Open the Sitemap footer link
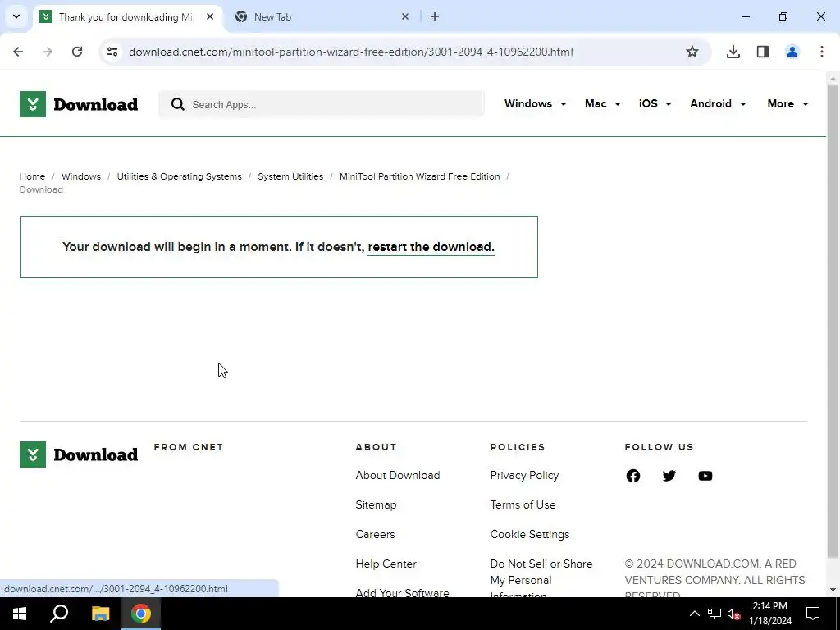Image resolution: width=840 pixels, height=630 pixels. click(x=376, y=504)
